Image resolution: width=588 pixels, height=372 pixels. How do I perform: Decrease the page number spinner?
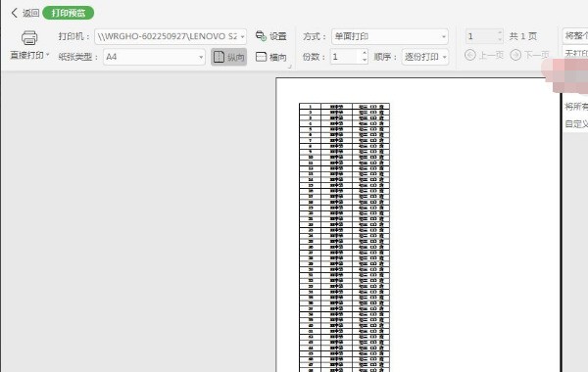(x=500, y=40)
